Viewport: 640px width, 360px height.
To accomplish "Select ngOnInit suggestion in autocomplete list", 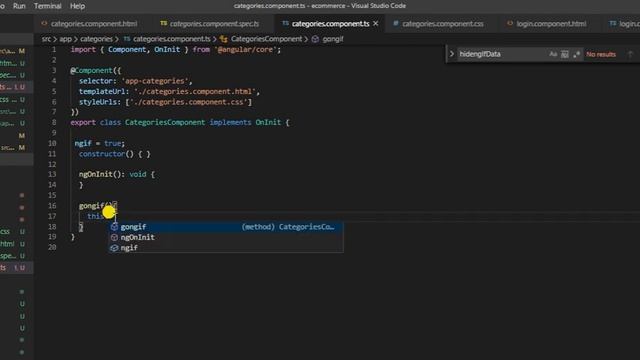I will point(226,237).
